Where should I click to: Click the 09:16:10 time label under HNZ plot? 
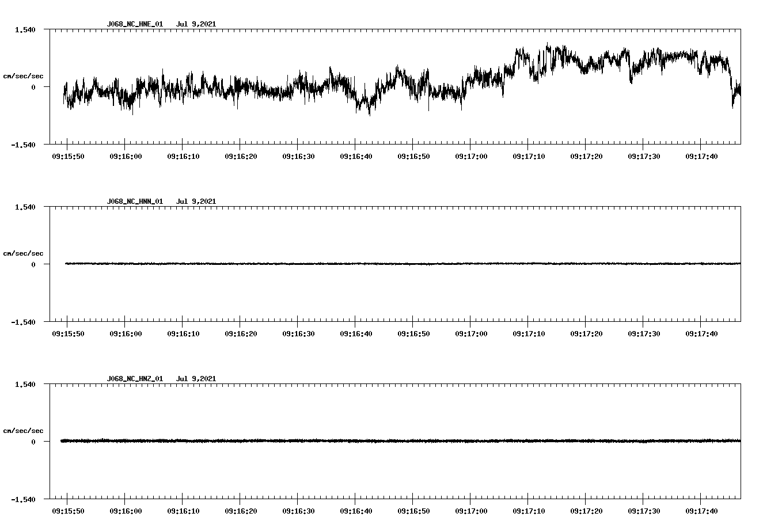click(x=183, y=511)
